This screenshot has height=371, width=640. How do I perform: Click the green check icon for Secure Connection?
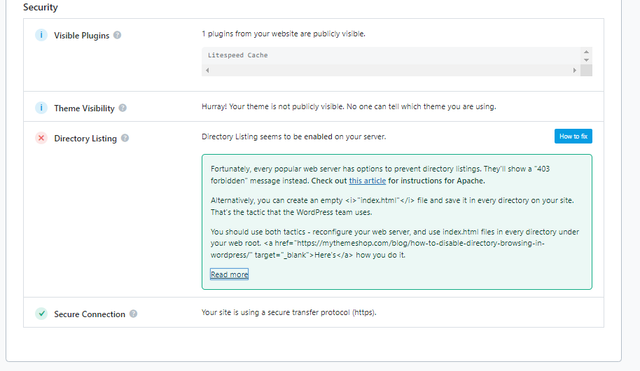pos(41,313)
